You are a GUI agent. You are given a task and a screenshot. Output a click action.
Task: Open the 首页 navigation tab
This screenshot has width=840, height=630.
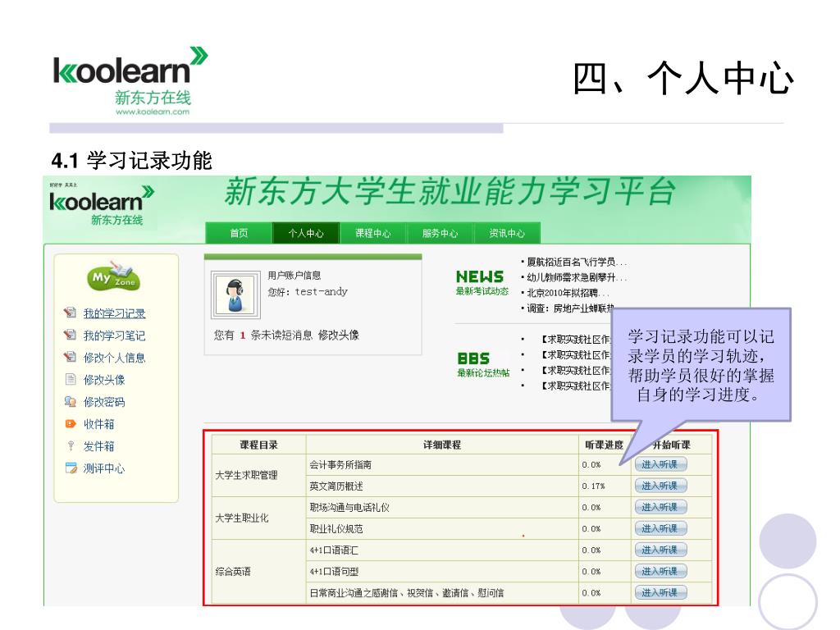[x=239, y=233]
